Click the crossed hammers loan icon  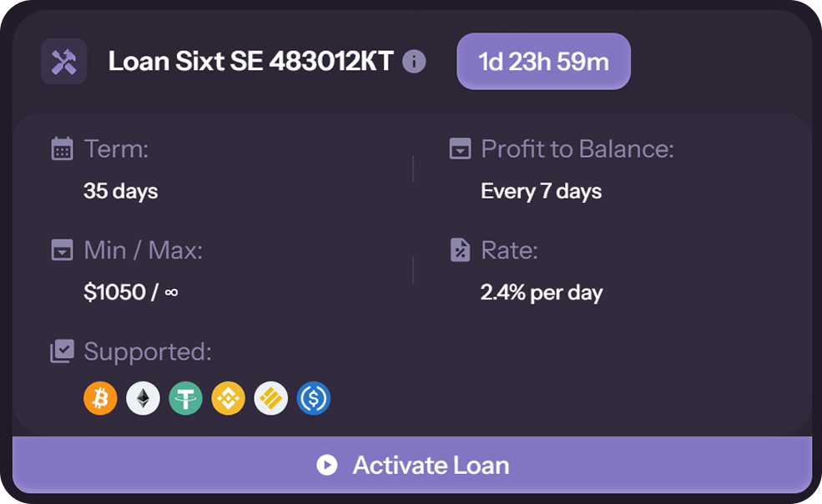[x=64, y=62]
